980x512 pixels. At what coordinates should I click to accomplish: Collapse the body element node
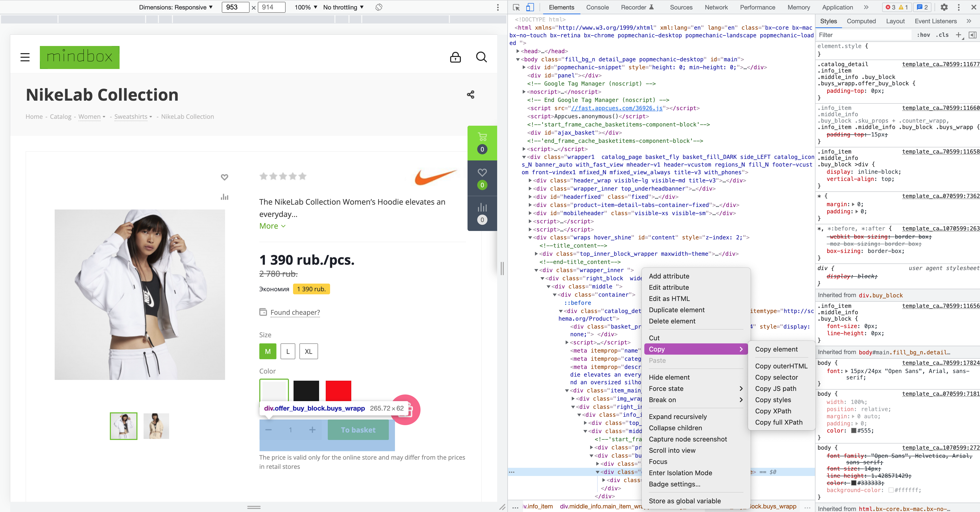(x=518, y=59)
